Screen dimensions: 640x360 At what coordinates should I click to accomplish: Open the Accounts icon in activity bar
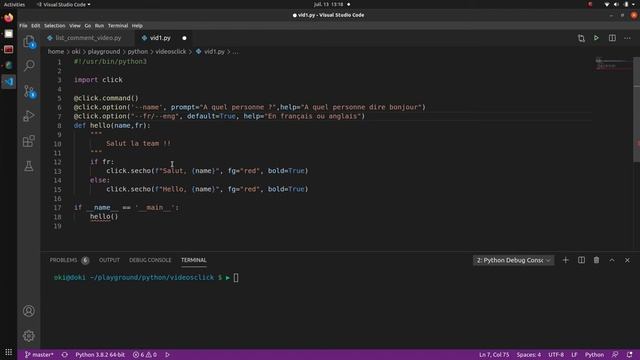[29, 311]
